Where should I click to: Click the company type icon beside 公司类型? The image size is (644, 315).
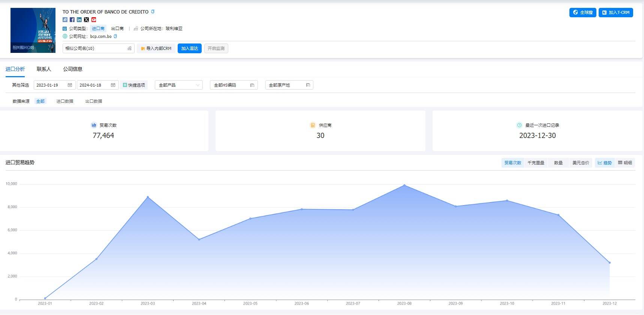65,28
